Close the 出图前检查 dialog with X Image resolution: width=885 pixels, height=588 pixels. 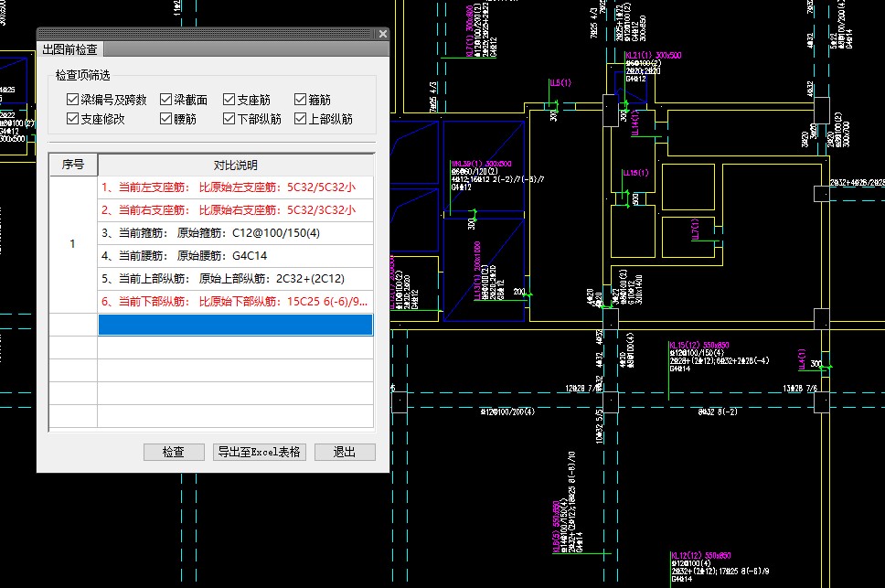(x=382, y=34)
